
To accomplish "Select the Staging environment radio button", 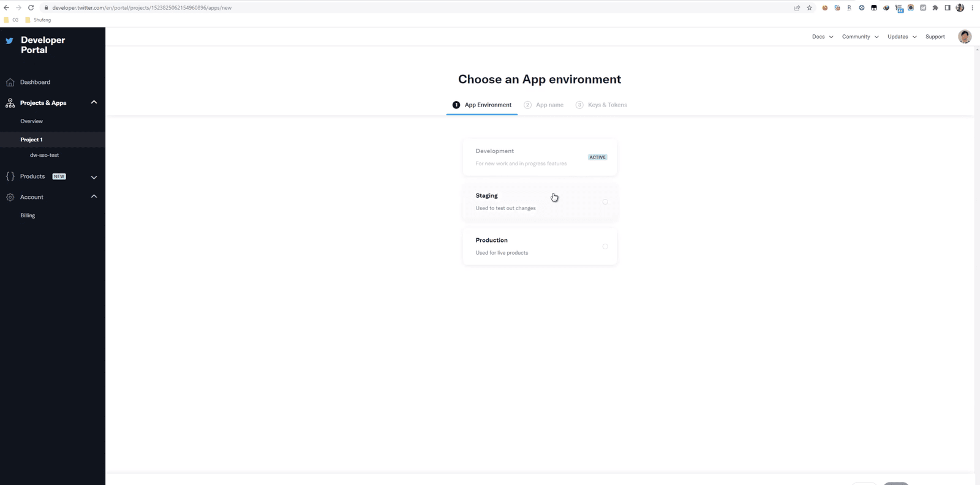I will click(605, 202).
